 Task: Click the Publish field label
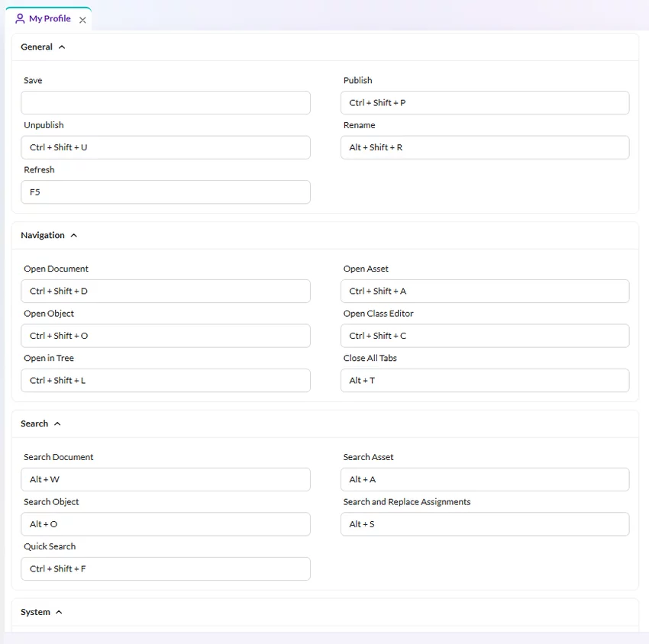click(x=357, y=81)
